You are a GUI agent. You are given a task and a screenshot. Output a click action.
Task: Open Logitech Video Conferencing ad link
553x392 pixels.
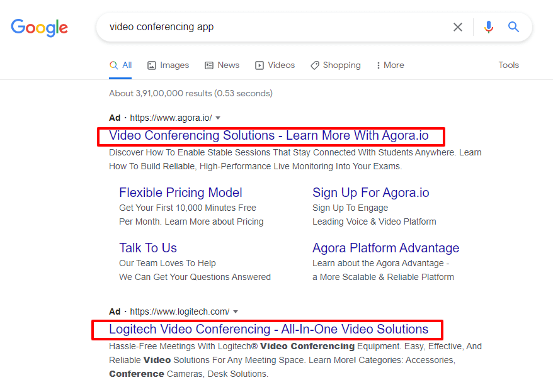pyautogui.click(x=269, y=329)
